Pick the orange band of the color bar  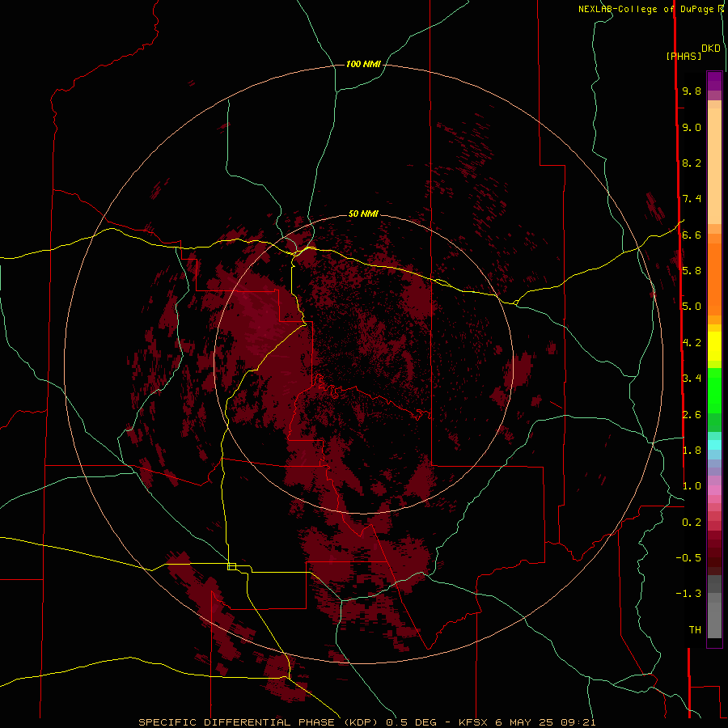(x=714, y=278)
